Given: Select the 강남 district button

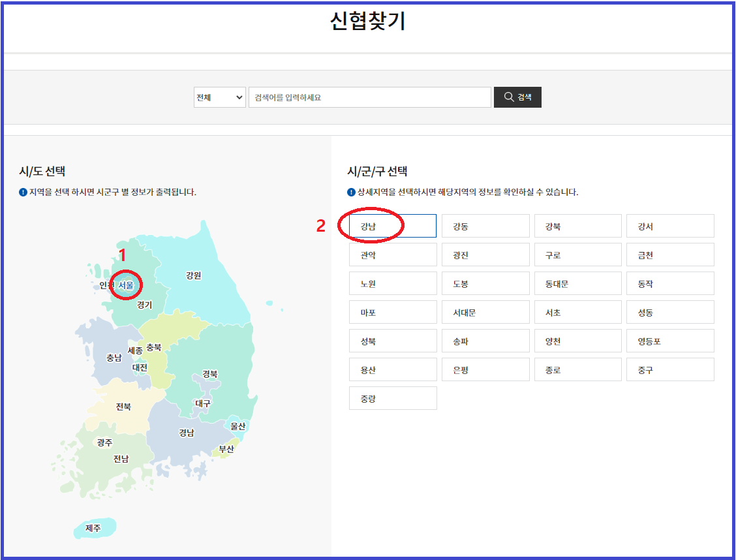Looking at the screenshot, I should coord(392,225).
